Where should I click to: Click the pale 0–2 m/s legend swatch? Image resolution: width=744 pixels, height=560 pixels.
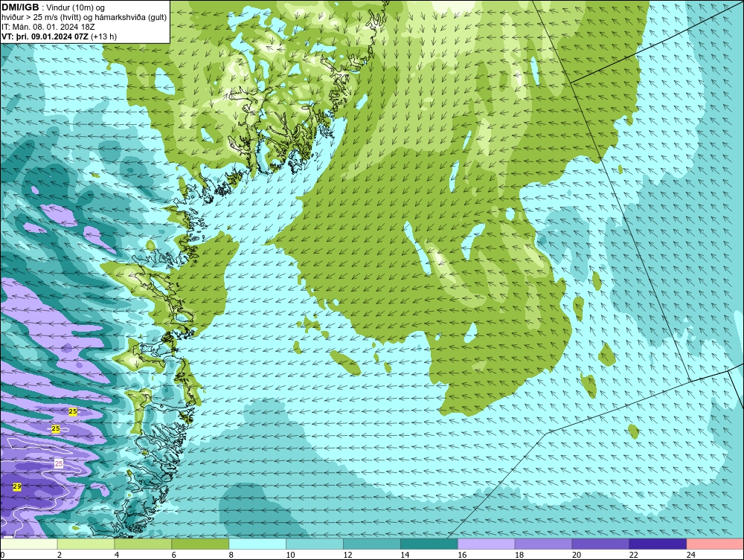click(29, 544)
